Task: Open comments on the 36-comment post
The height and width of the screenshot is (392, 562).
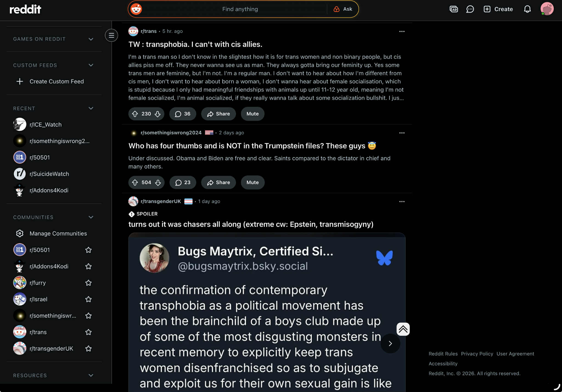Action: point(182,114)
